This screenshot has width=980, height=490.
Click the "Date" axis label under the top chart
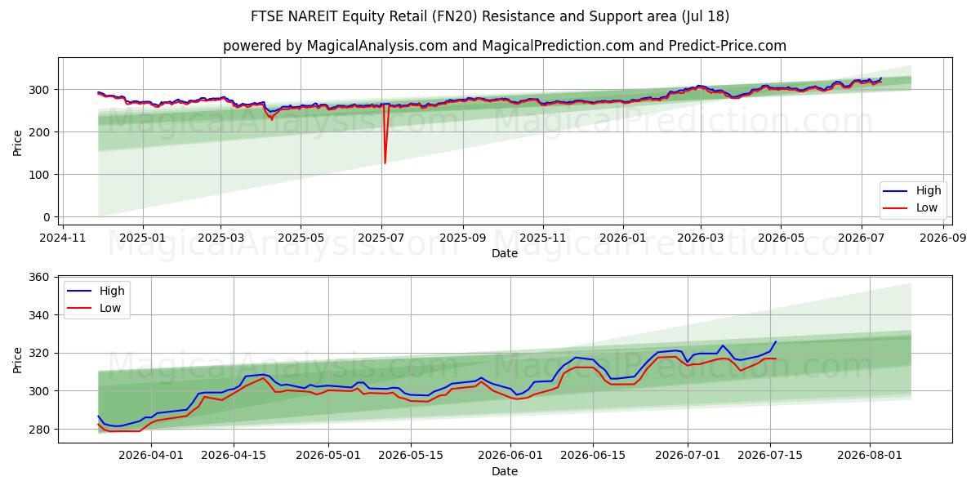point(505,254)
